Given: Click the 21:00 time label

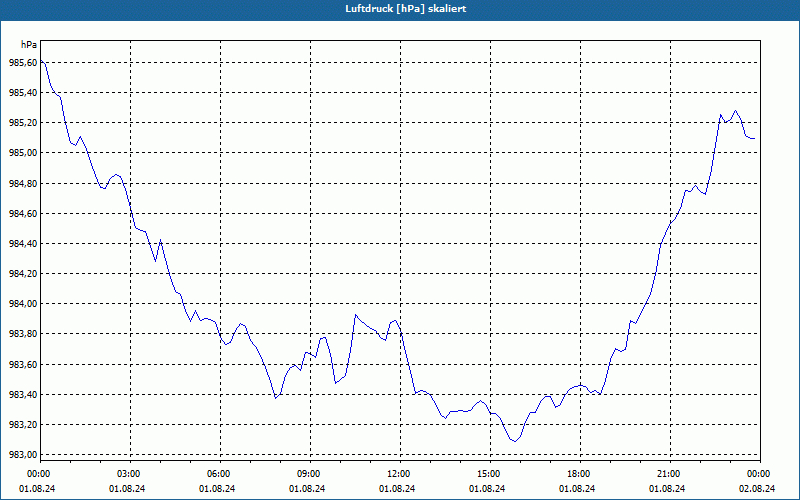Looking at the screenshot, I should pyautogui.click(x=670, y=474).
